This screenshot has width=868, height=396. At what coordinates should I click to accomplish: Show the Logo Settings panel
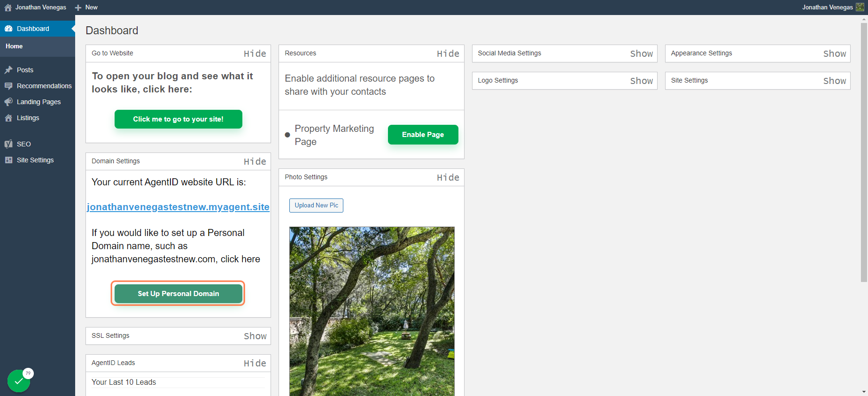click(x=642, y=81)
